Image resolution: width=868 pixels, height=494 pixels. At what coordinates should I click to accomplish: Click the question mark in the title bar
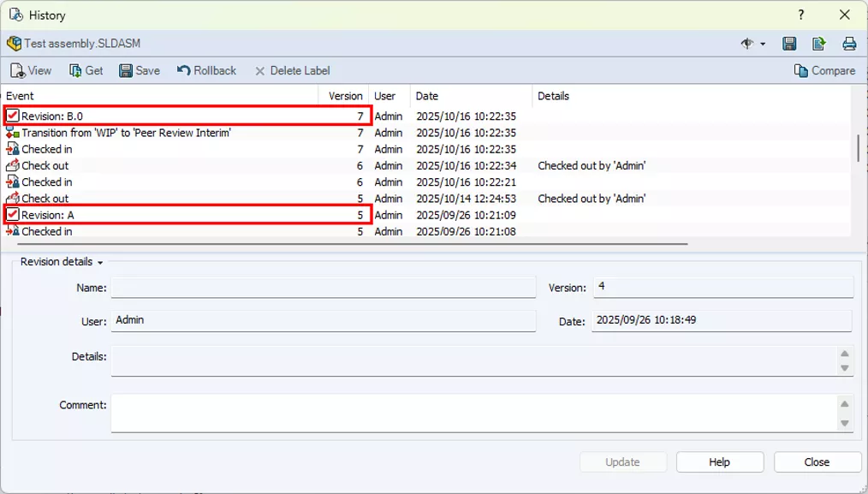801,15
